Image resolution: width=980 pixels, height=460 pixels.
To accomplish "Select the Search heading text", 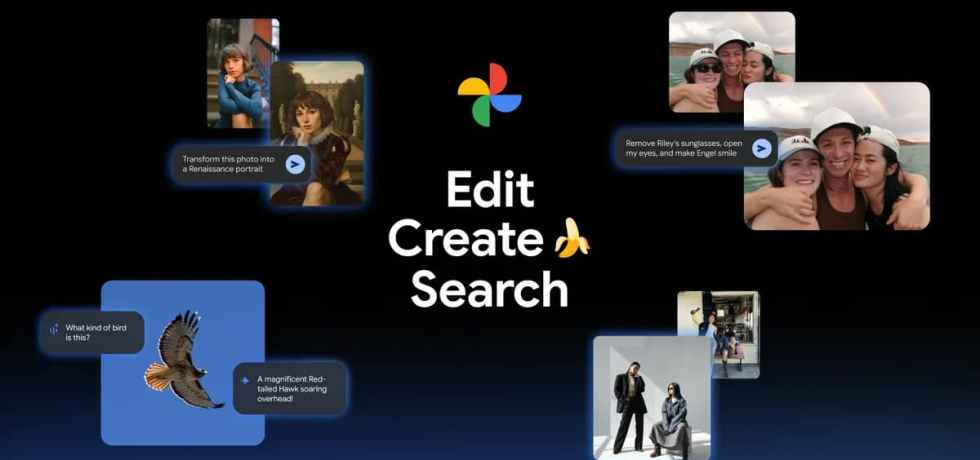I will tap(489, 290).
